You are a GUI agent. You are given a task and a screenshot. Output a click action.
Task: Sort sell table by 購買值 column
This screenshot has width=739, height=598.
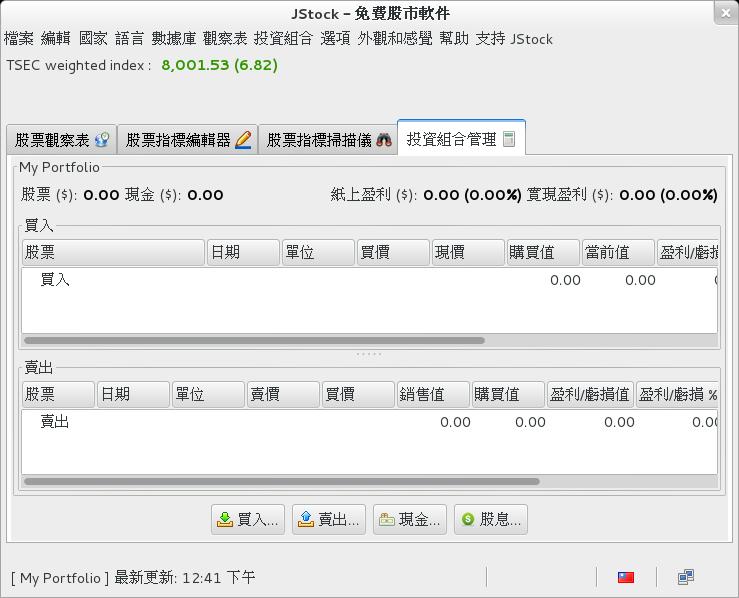click(x=508, y=394)
